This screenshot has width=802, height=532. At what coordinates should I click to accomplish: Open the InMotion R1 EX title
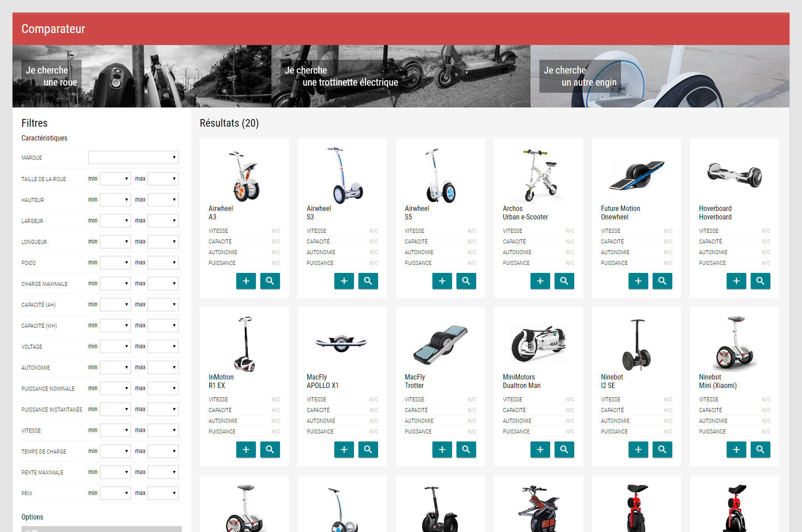221,381
